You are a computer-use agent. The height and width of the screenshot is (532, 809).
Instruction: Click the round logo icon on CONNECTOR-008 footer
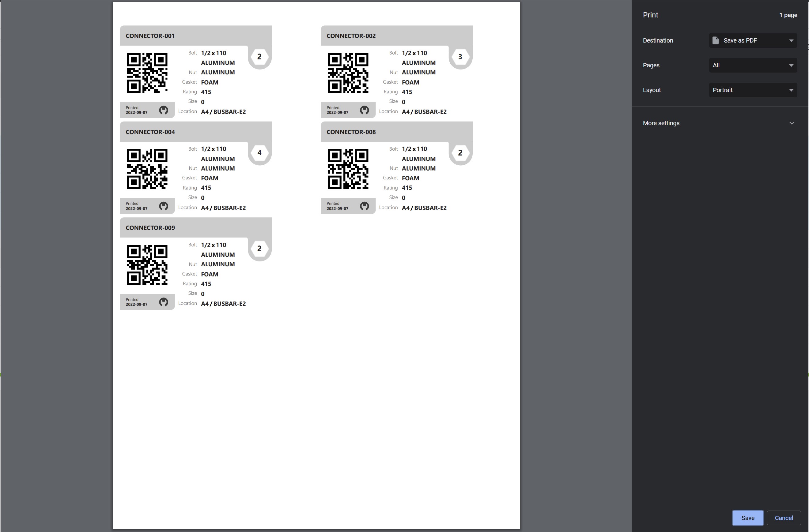pos(365,206)
